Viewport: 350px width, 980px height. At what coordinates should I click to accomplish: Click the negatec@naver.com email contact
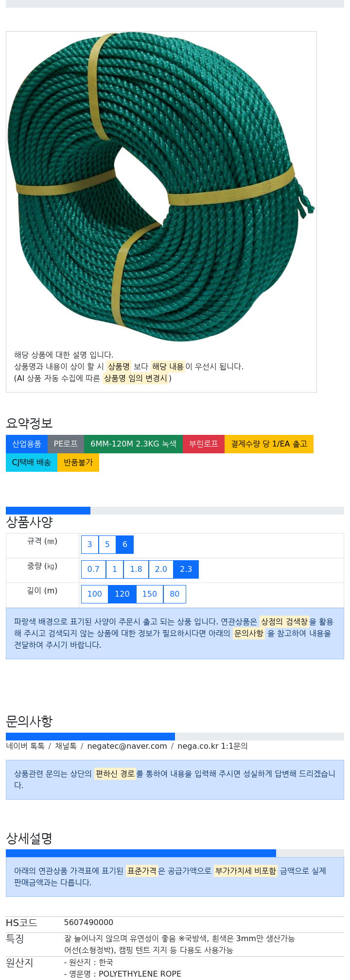coord(127,746)
